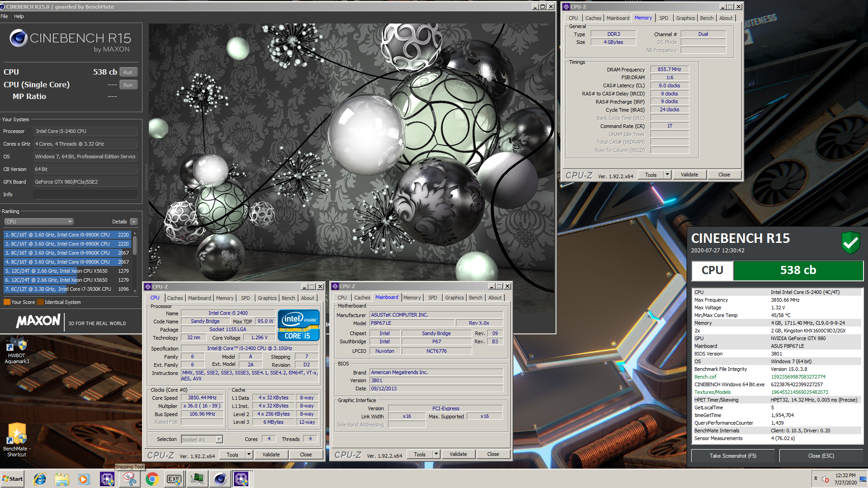Open Internet Explorer from the taskbar
The width and height of the screenshot is (868, 488).
point(40,479)
